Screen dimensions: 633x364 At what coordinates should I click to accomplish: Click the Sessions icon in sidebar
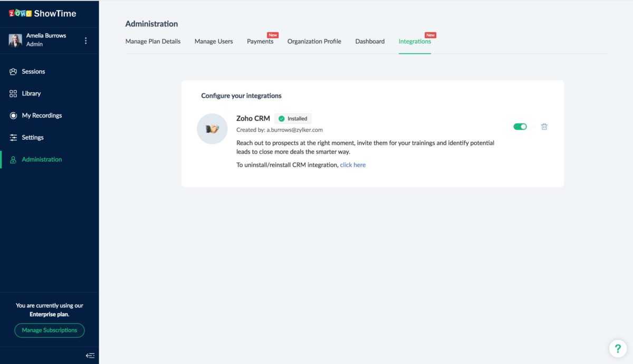click(13, 72)
